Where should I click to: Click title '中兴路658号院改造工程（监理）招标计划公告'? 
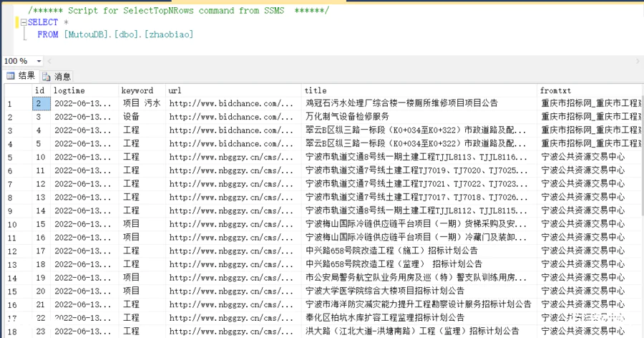coord(394,264)
